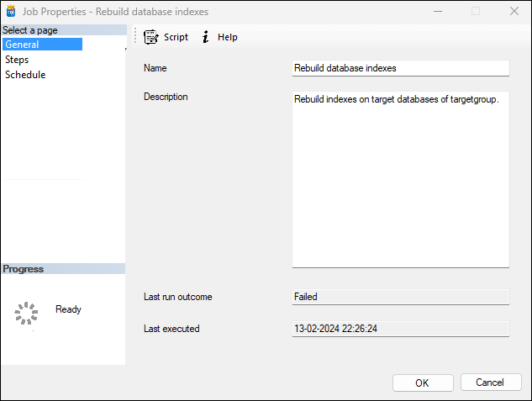Click the Help toolbar label
532x401 pixels.
(228, 37)
